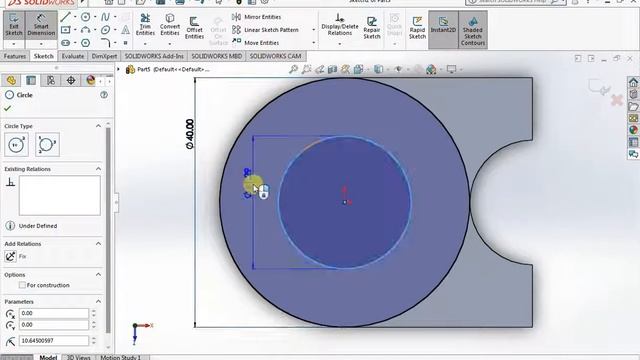This screenshot has width=640, height=360.
Task: Open Convert Entities dropdown arrow
Action: coord(170,43)
